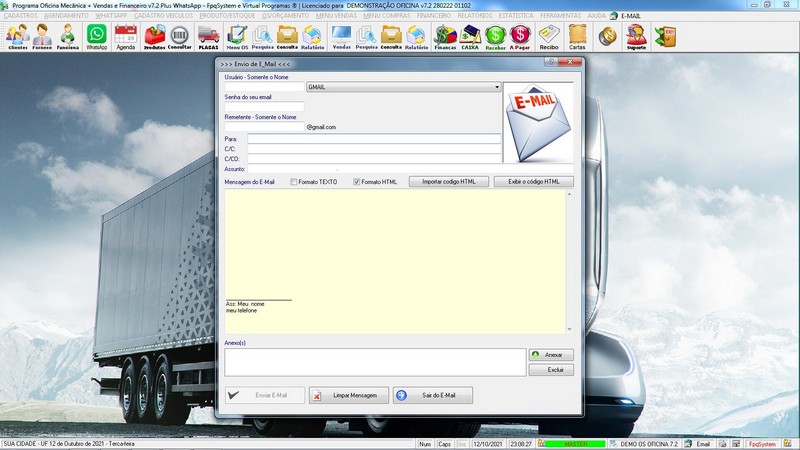Click the Anexo(s) attachments list box
This screenshot has width=800, height=450.
point(375,363)
